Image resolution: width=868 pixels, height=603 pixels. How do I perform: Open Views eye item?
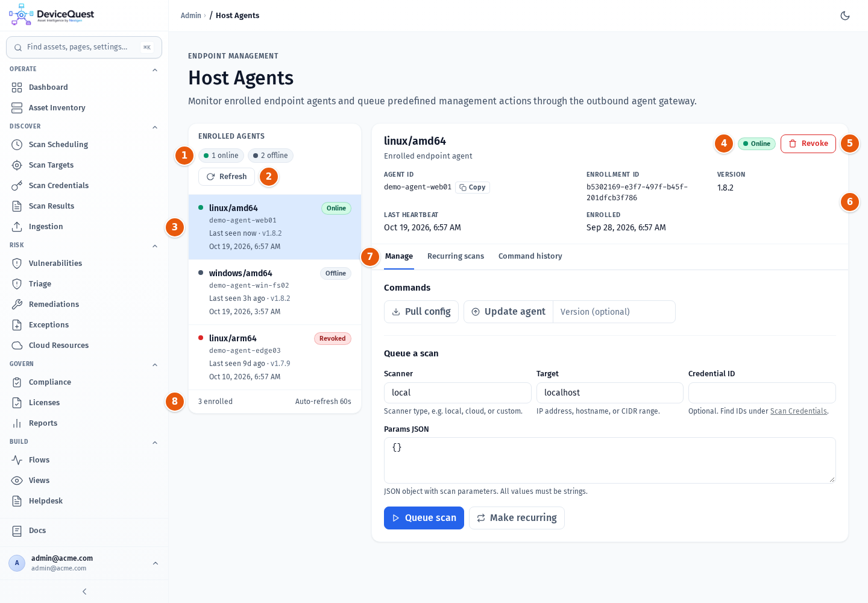84,481
